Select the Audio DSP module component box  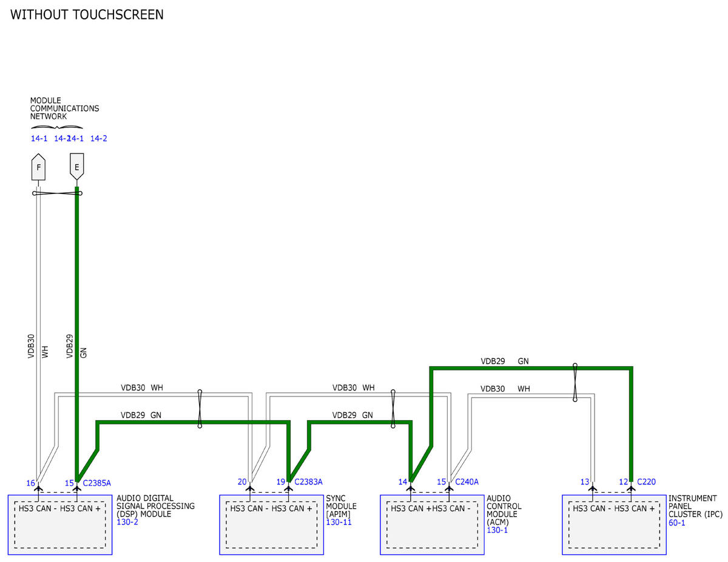[60, 524]
